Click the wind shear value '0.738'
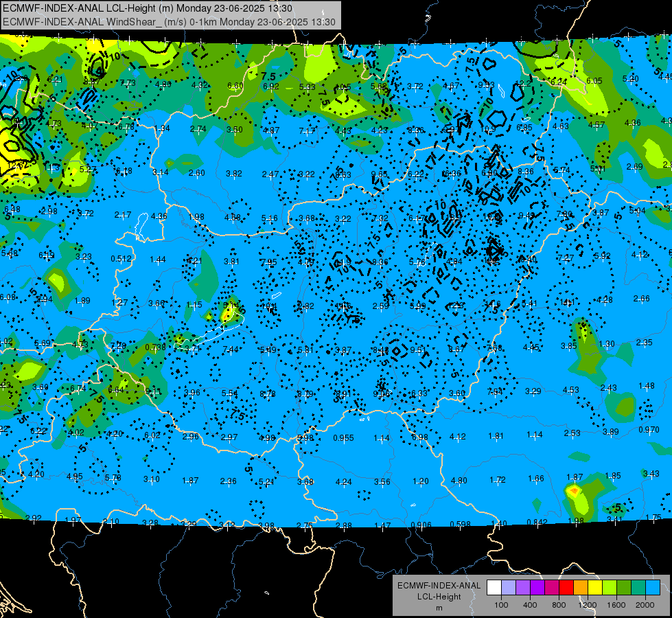Image resolution: width=672 pixels, height=618 pixels. click(155, 347)
